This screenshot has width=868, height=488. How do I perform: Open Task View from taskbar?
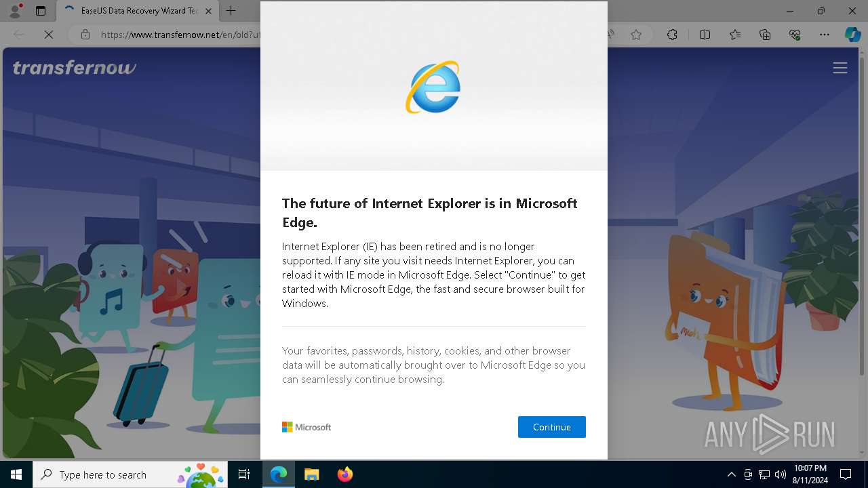(x=244, y=474)
